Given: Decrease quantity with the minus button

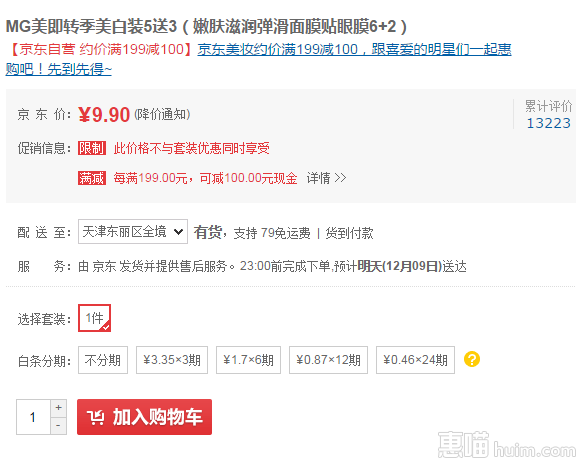Looking at the screenshot, I should click(58, 426).
